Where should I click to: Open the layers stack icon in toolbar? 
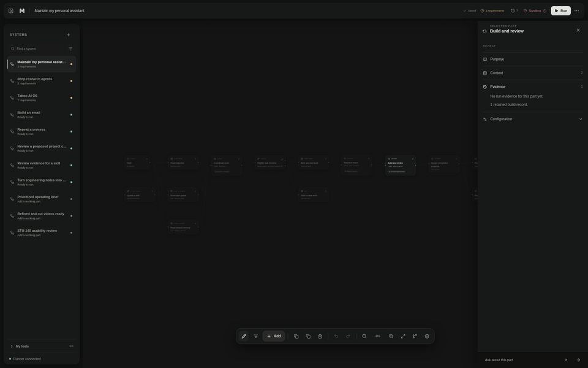point(427,337)
